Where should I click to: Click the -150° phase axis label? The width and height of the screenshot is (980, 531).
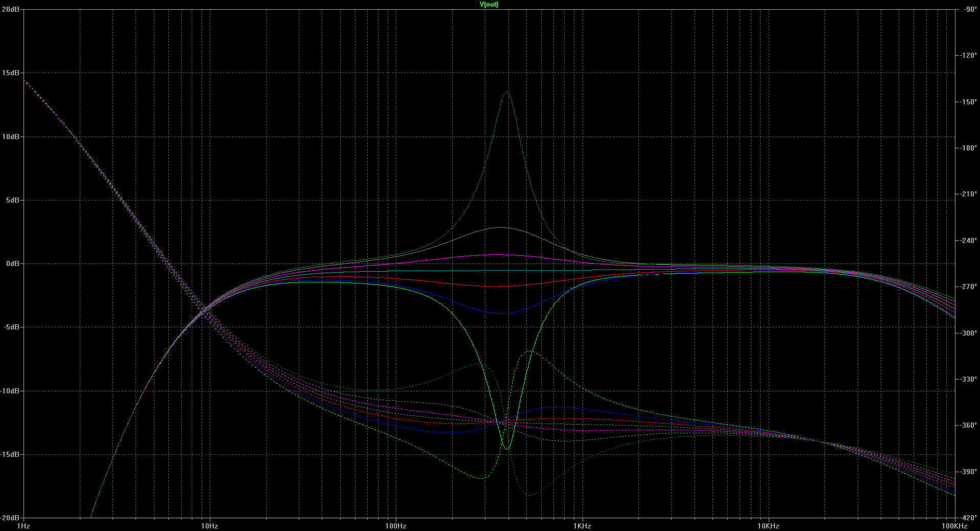[x=968, y=102]
